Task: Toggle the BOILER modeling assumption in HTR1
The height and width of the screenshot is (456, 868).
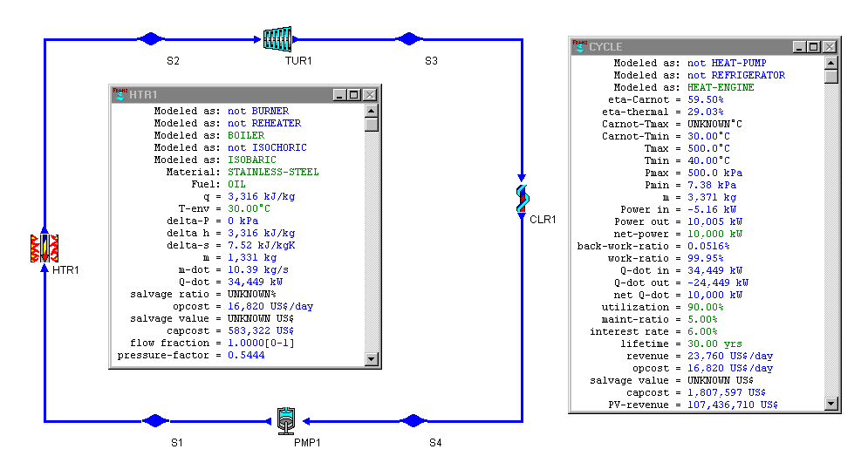Action: 246,136
